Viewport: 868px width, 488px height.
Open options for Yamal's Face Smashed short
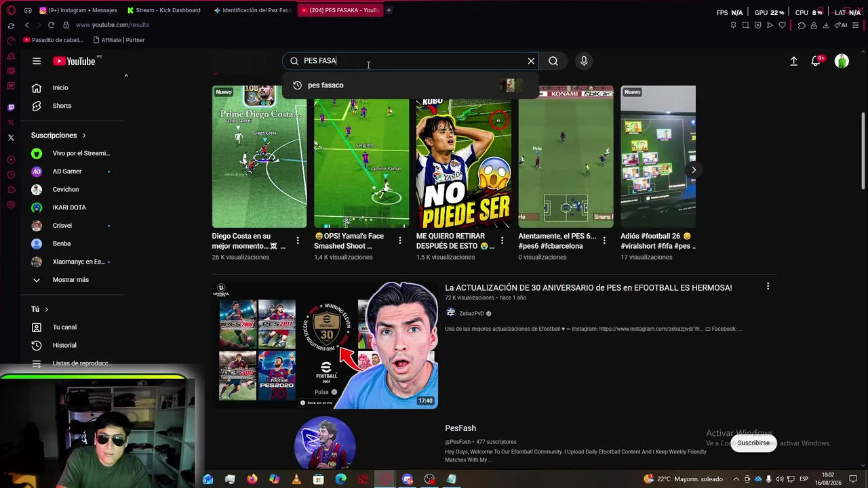tap(400, 241)
